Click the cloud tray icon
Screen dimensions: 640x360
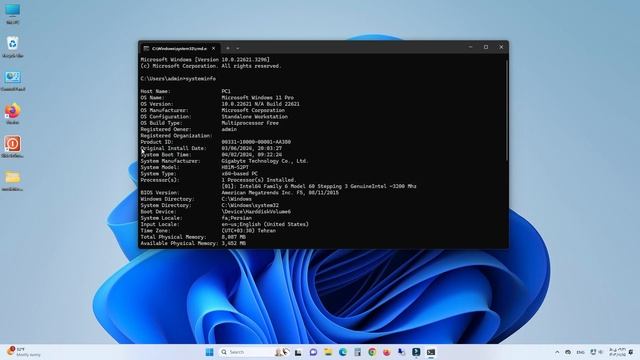point(568,352)
